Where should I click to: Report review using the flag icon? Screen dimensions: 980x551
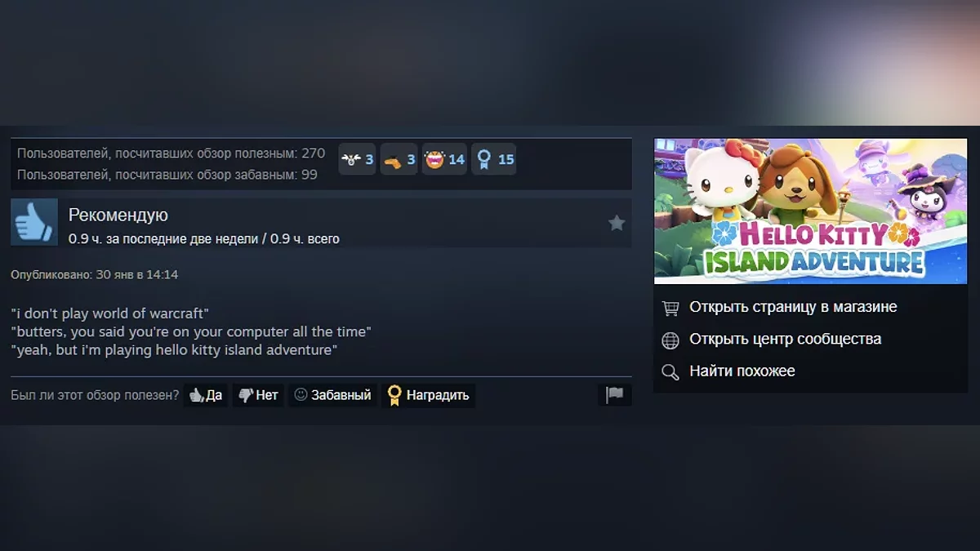pos(615,395)
